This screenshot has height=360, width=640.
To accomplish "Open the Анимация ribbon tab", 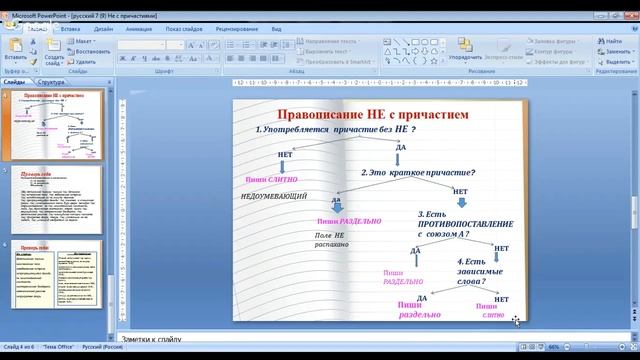I will 139,29.
